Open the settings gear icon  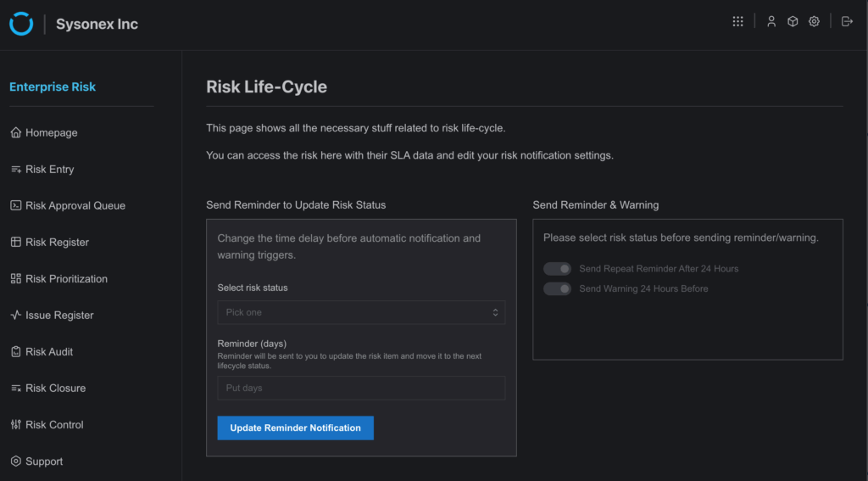click(814, 21)
